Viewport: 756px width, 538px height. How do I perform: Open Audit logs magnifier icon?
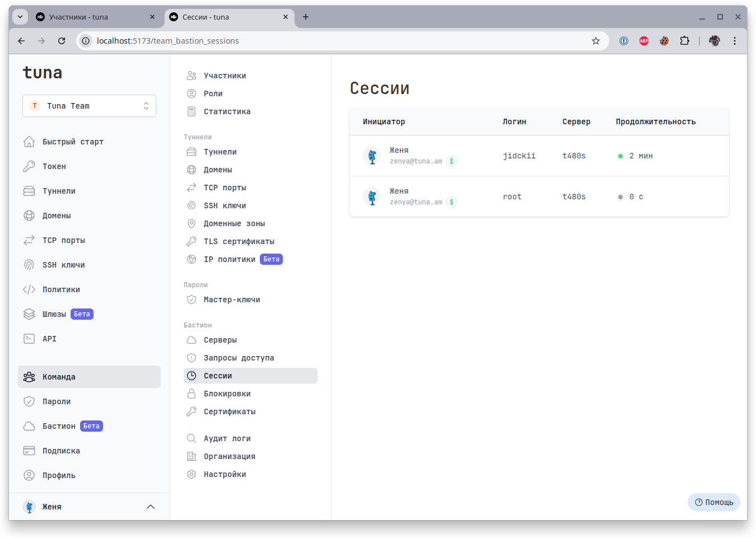pos(192,438)
